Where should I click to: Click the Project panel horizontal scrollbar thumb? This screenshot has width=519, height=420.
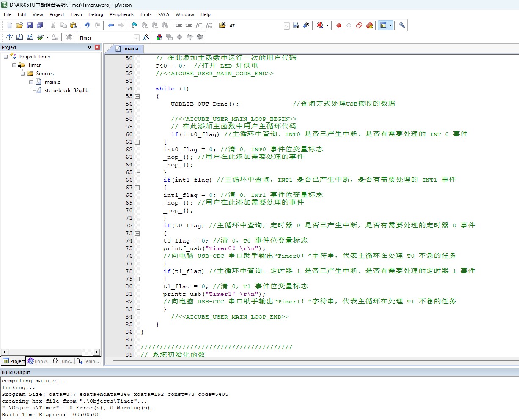pos(45,352)
